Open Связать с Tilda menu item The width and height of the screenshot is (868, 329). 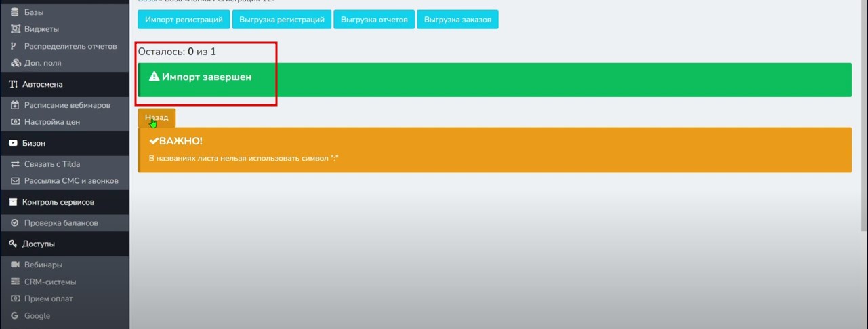pos(52,164)
